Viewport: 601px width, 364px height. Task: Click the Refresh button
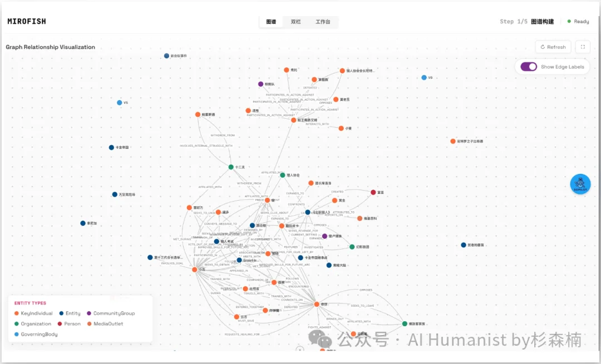coord(553,47)
